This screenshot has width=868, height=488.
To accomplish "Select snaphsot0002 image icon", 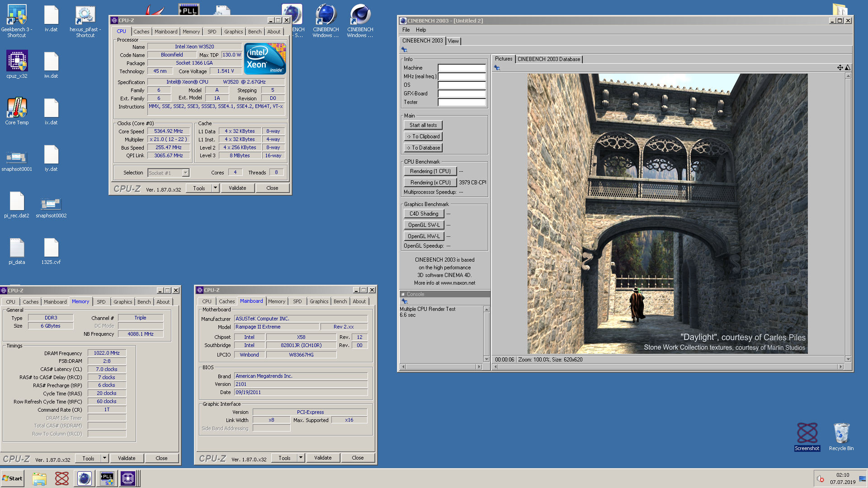I will tap(51, 207).
